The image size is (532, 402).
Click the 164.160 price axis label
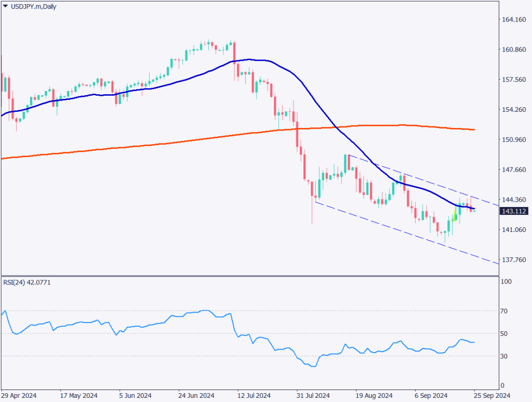513,20
